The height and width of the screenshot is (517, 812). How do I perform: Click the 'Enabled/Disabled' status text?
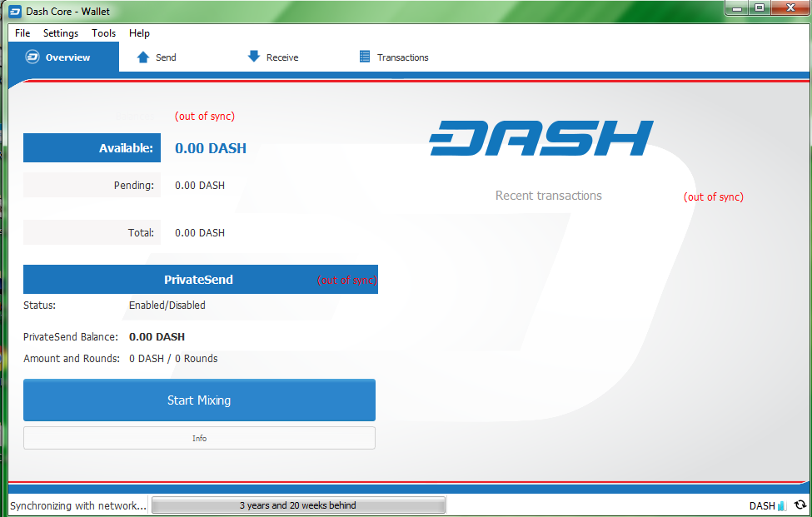(x=167, y=306)
